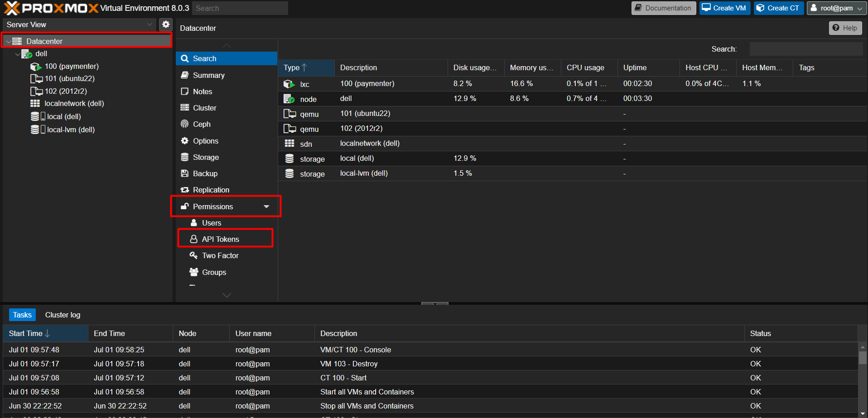Collapse the Permissions submenu arrow
The image size is (868, 418).
[x=266, y=207]
